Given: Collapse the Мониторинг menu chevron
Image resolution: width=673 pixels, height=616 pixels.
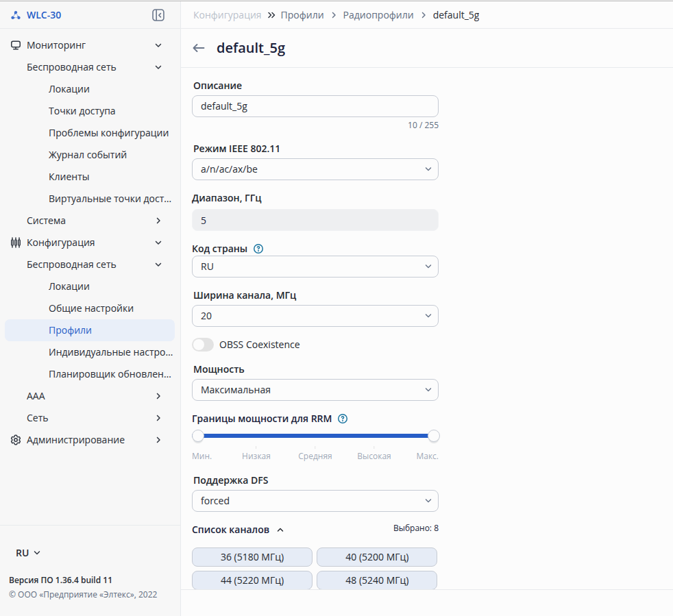Looking at the screenshot, I should pos(158,45).
